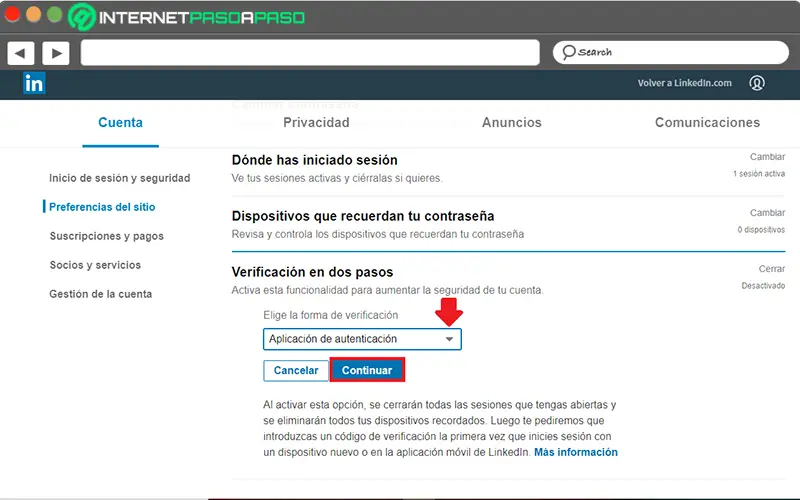Open the Cuenta tab
Viewport: 800px width, 500px height.
tap(120, 122)
